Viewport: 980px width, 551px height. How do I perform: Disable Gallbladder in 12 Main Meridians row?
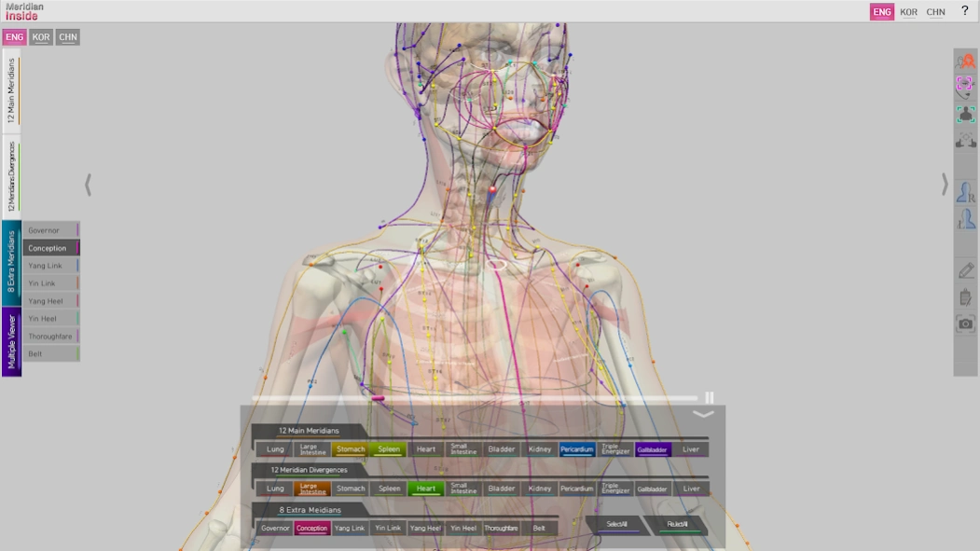click(653, 449)
